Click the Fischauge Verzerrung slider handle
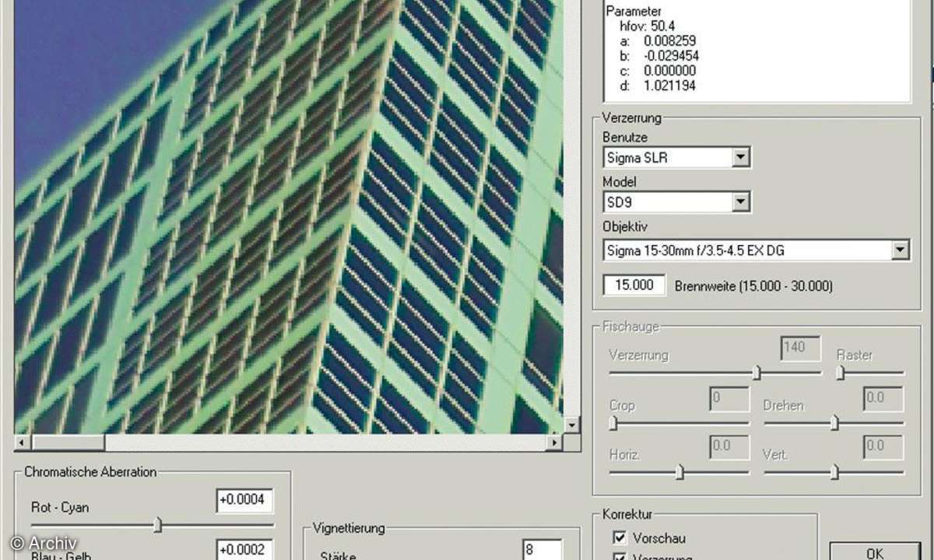934x560 pixels. point(756,373)
